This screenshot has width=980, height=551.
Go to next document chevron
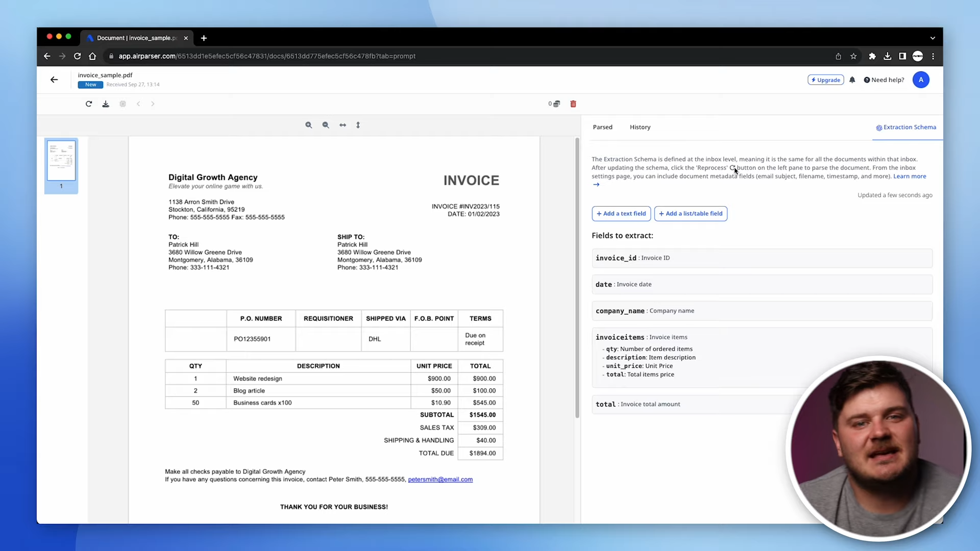(153, 104)
